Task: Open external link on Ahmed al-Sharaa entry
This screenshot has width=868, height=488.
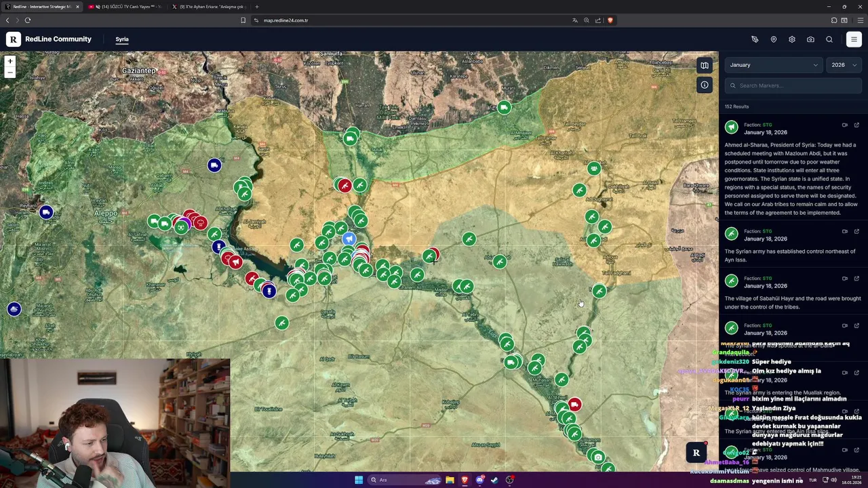Action: (x=856, y=125)
